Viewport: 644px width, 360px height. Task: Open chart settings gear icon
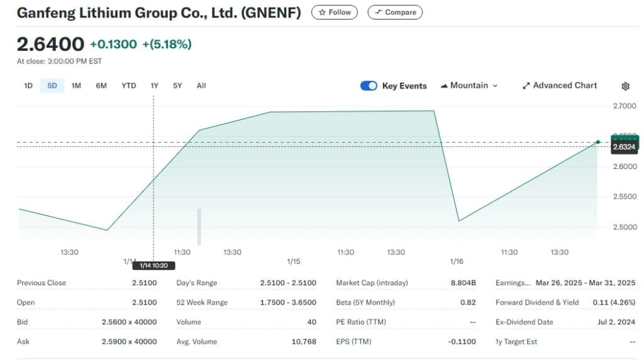[625, 86]
